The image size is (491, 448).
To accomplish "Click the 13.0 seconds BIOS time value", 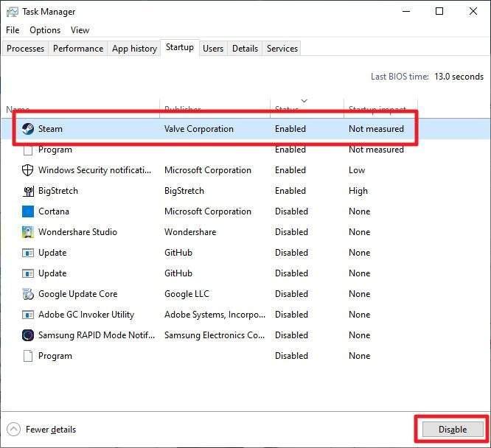I will 459,77.
